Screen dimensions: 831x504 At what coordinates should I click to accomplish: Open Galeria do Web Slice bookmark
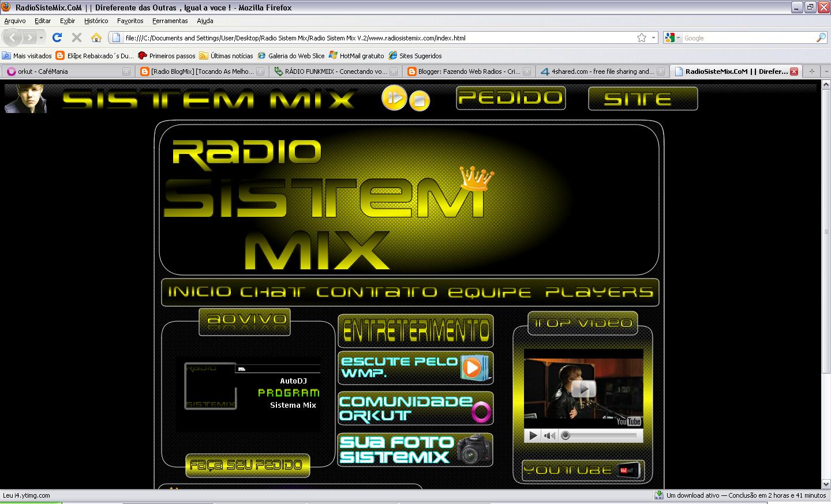291,56
